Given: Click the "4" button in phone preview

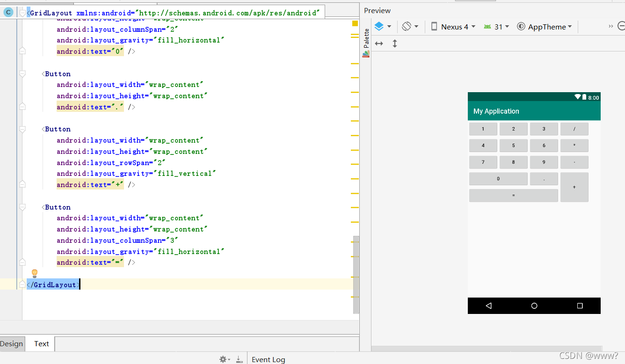Looking at the screenshot, I should (483, 146).
